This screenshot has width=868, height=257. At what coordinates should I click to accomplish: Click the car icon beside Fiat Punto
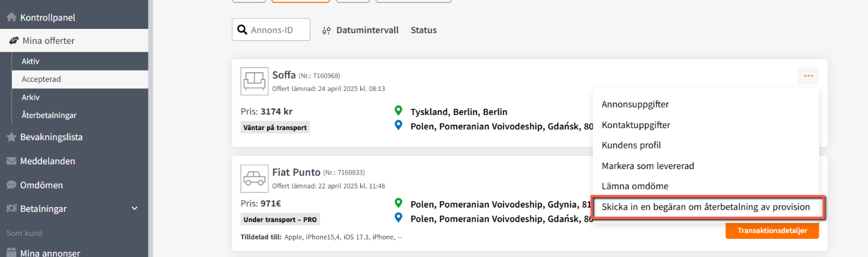(254, 178)
